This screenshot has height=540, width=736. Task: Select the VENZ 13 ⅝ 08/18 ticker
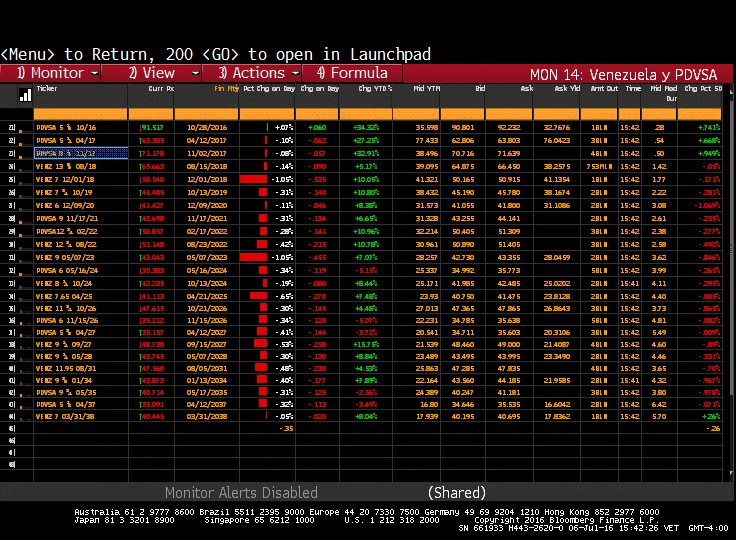[66, 167]
